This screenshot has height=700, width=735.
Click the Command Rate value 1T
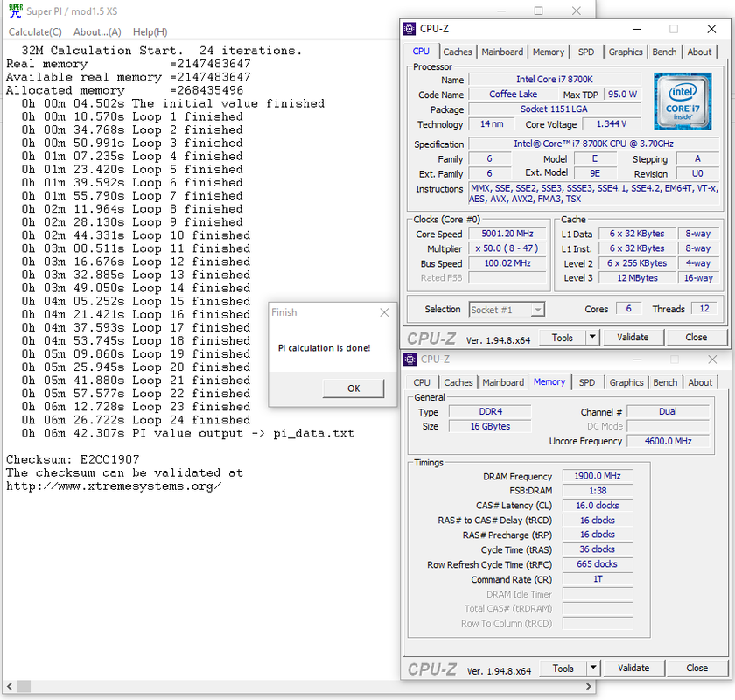[597, 579]
